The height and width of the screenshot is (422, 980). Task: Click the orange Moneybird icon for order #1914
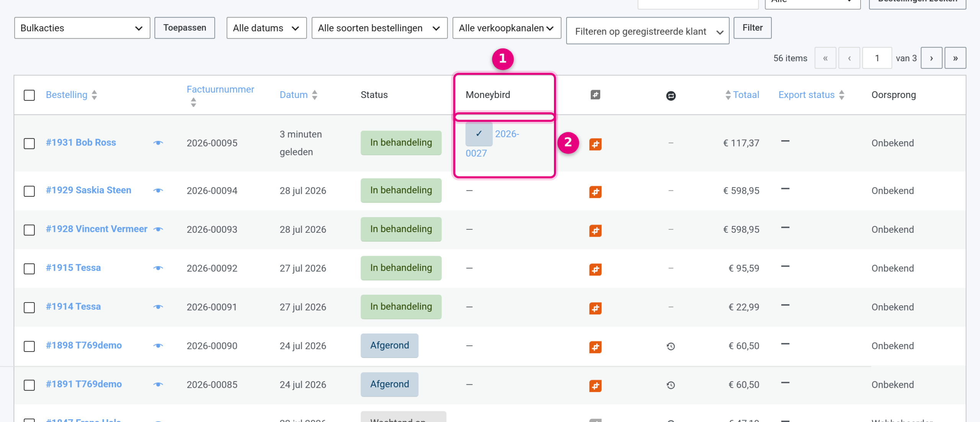[595, 308]
